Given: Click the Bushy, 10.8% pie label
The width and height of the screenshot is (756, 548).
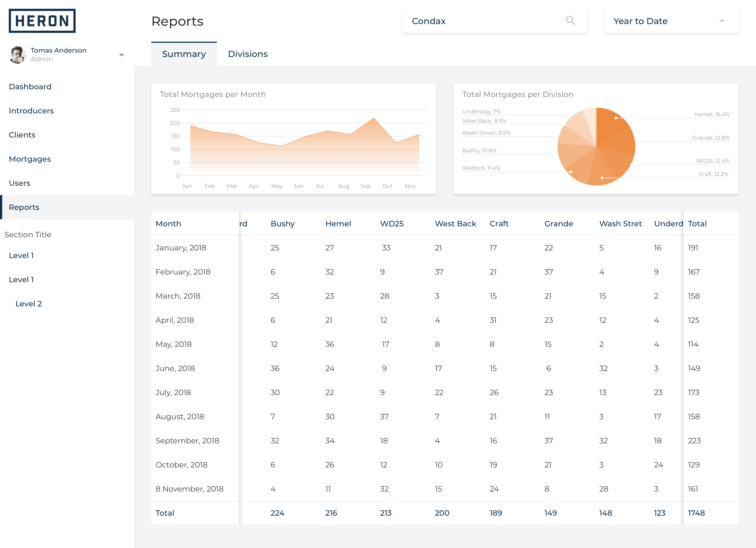Looking at the screenshot, I should (479, 150).
